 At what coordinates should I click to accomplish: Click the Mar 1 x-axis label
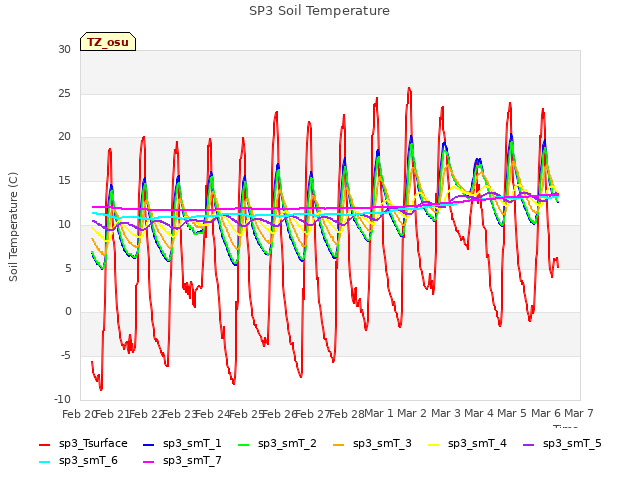tap(379, 413)
